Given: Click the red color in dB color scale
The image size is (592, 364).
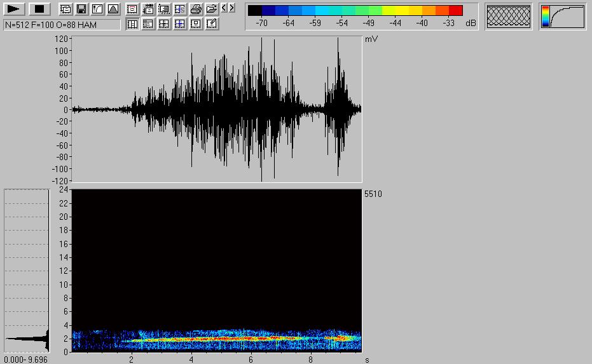Looking at the screenshot, I should coord(455,11).
